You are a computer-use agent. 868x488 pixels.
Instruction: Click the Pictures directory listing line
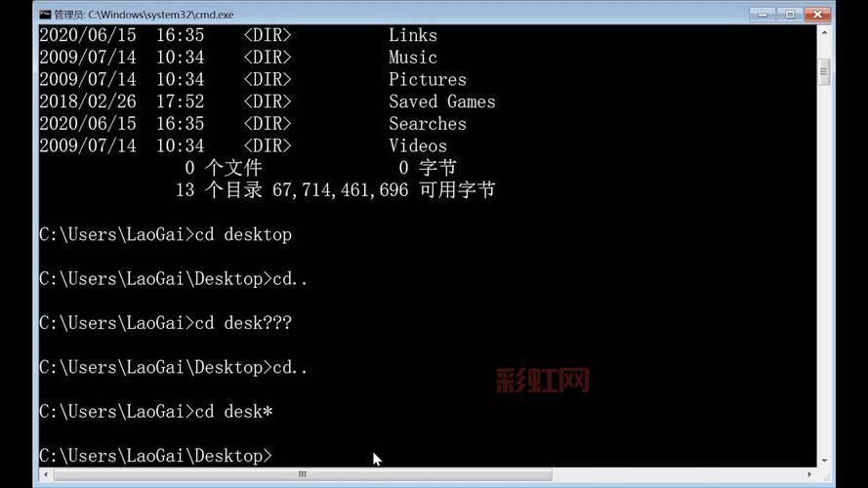[253, 80]
